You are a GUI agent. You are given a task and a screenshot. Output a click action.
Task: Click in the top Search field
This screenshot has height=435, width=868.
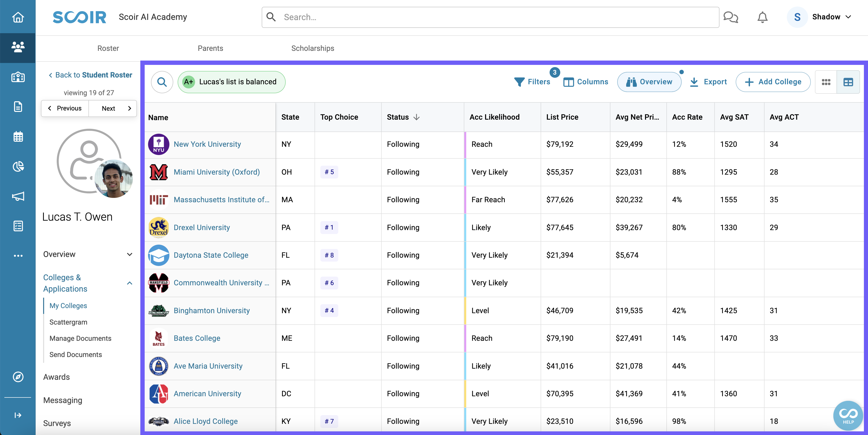coord(490,17)
